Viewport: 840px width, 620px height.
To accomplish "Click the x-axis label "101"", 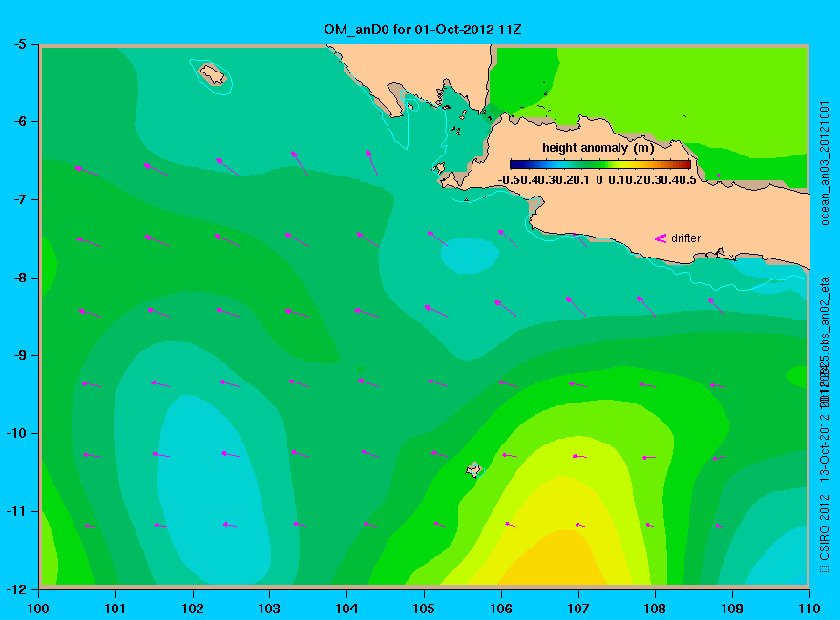I will point(115,609).
